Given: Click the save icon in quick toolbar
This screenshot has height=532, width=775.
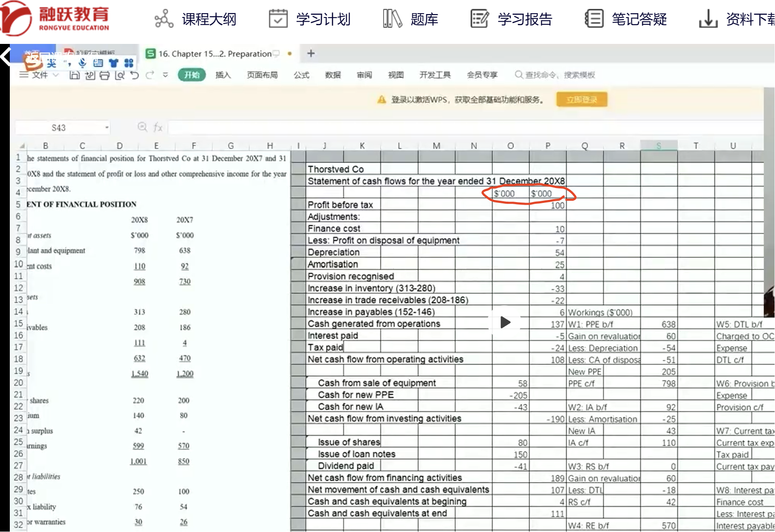Looking at the screenshot, I should click(x=75, y=75).
